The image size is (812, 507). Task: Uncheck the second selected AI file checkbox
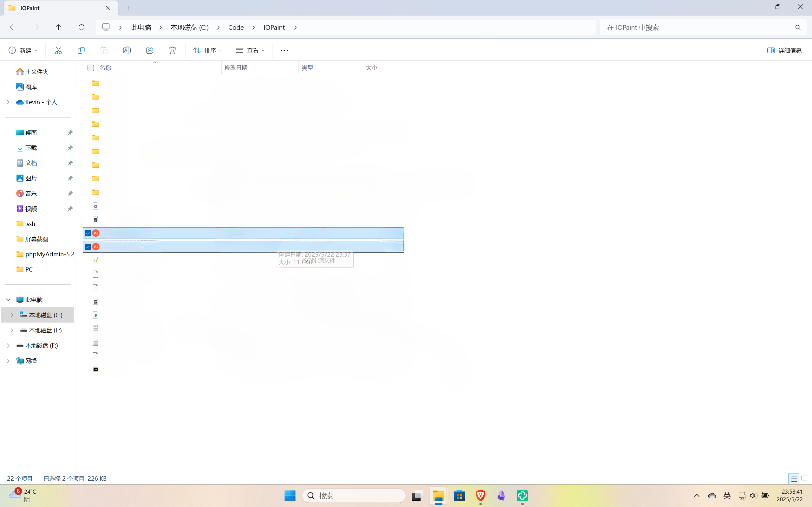point(88,247)
